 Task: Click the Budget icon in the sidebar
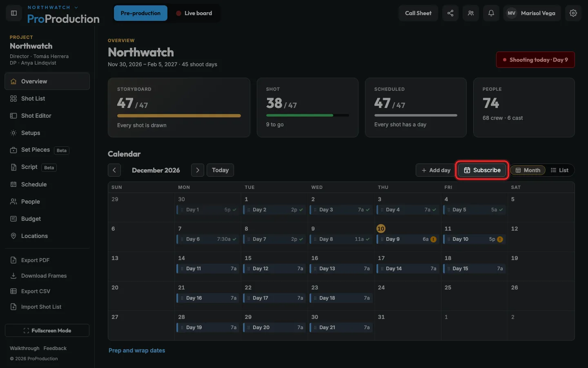coord(13,219)
